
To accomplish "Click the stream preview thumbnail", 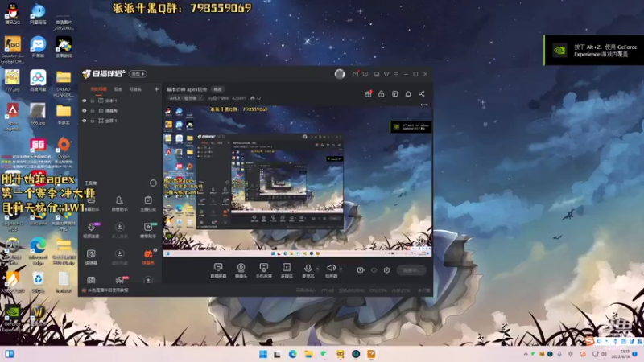I will [x=297, y=180].
